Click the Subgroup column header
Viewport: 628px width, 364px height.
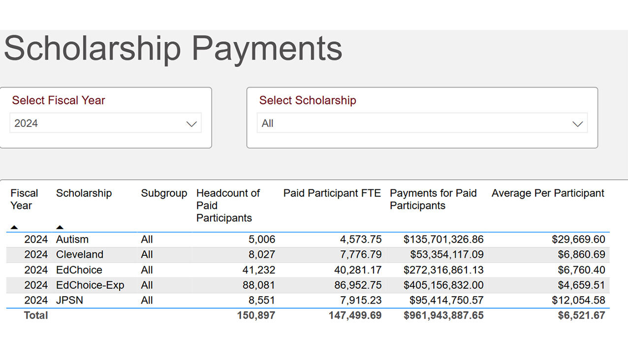[164, 193]
